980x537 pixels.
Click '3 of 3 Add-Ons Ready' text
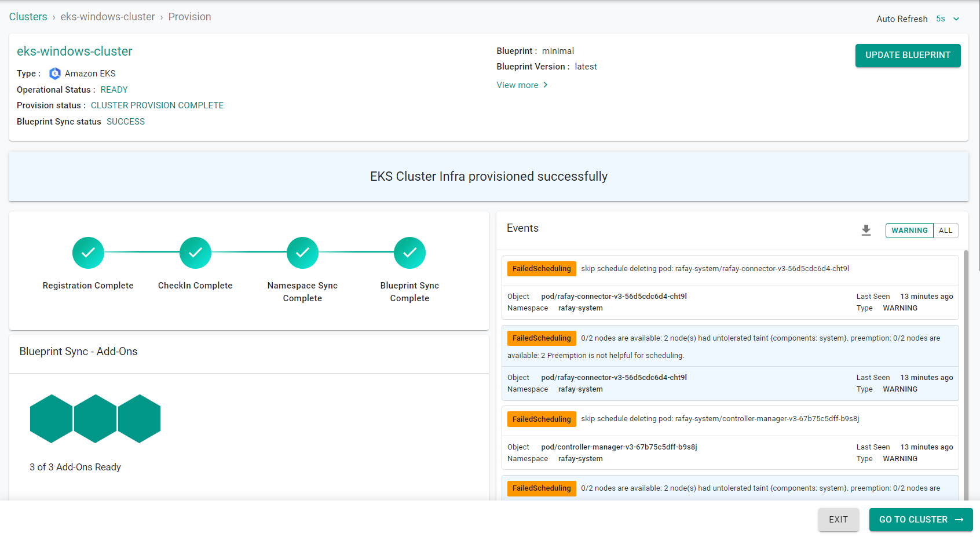(75, 467)
